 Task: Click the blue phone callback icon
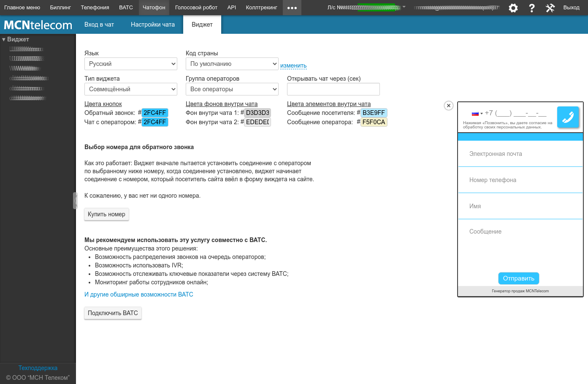pyautogui.click(x=568, y=117)
